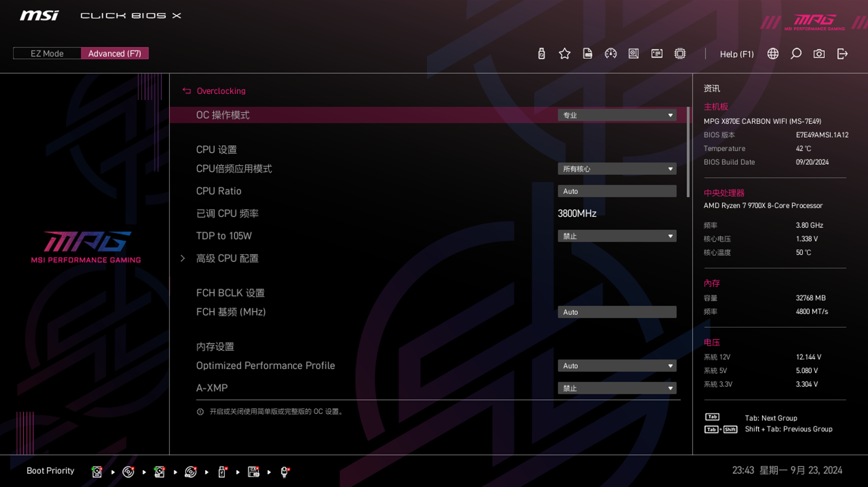868x487 pixels.
Task: Open the CPU倍频应用模式 dropdown
Action: click(617, 169)
